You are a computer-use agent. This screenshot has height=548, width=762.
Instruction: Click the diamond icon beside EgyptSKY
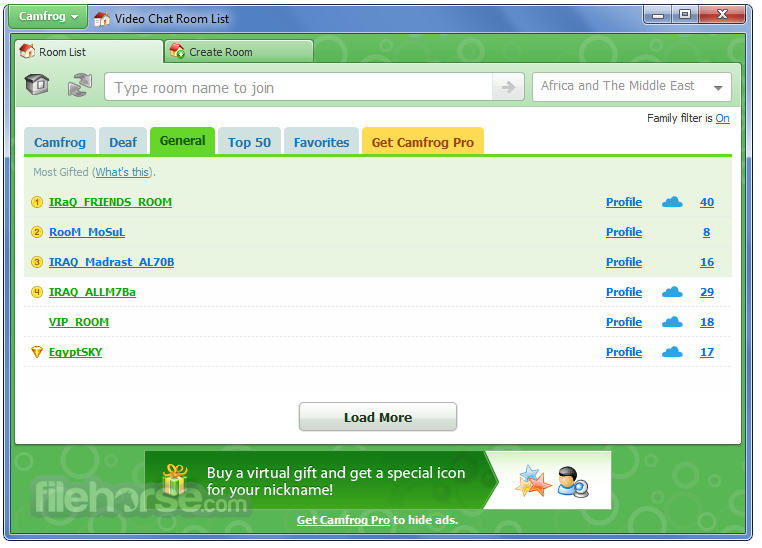(37, 352)
